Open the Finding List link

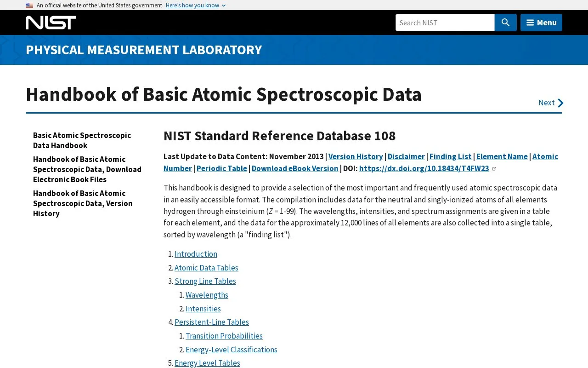point(451,156)
